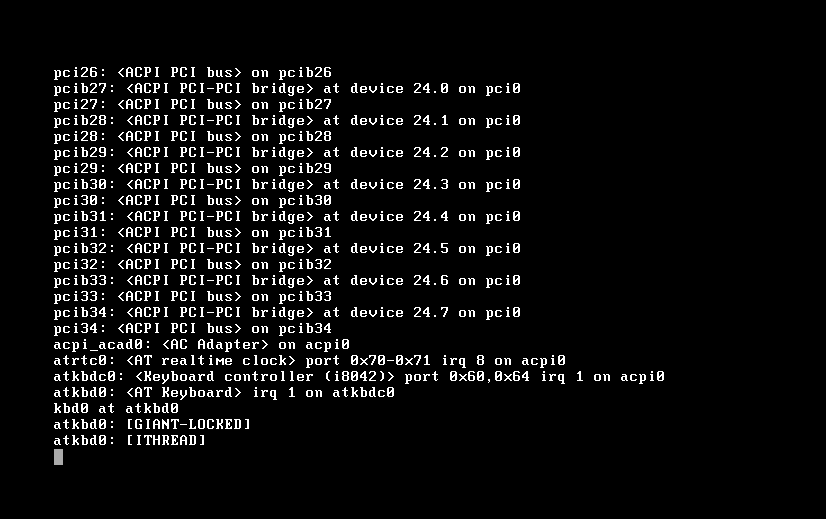Image resolution: width=826 pixels, height=519 pixels.
Task: Select the pcib30 bridge at device 24.3 line
Action: [x=287, y=185]
